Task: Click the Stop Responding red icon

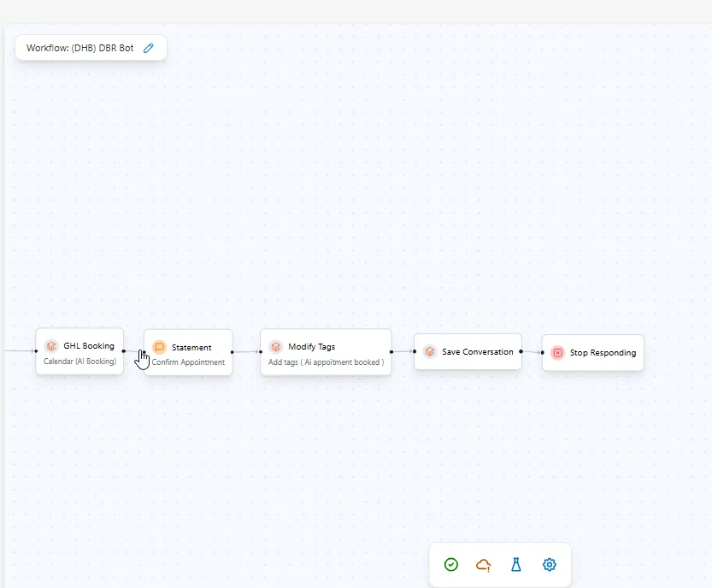Action: tap(557, 353)
